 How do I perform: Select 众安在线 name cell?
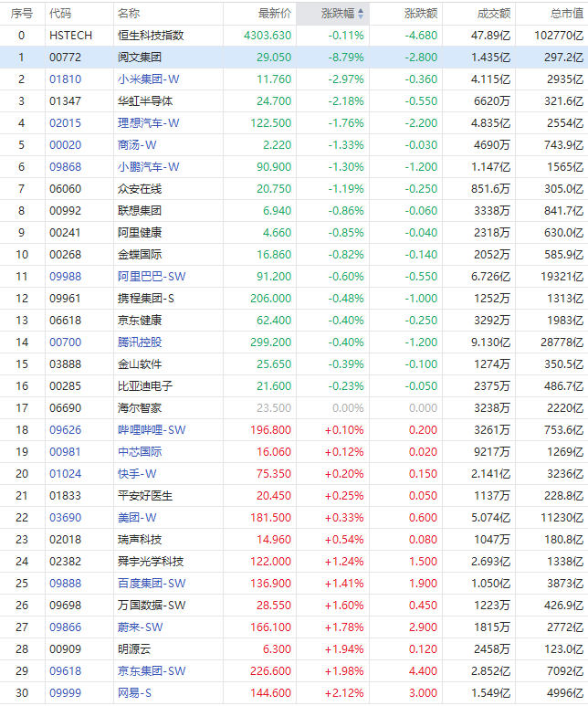coord(140,189)
